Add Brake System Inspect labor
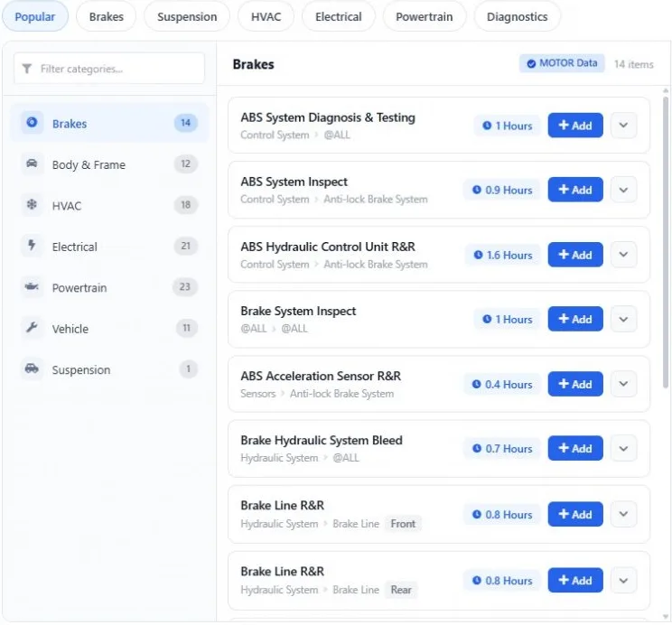 (575, 319)
